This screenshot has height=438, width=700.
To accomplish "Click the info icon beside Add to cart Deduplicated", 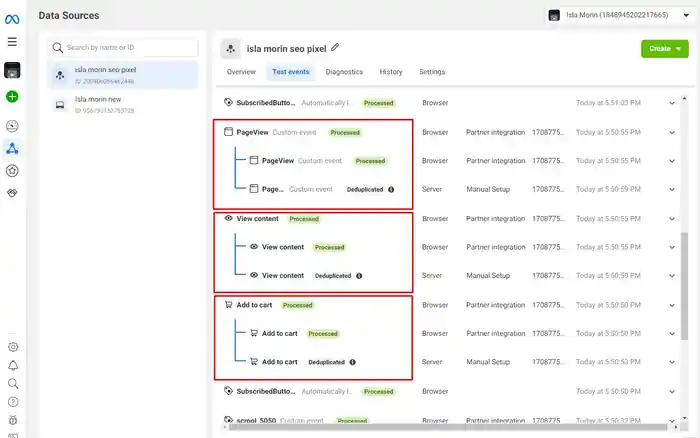I will (353, 362).
